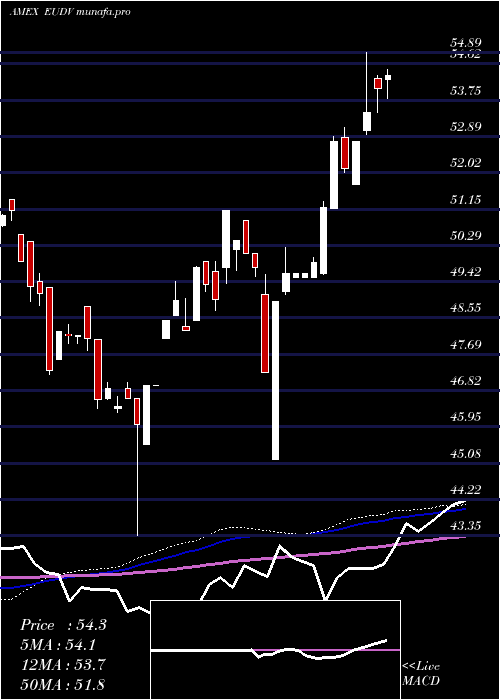500x700 pixels.
Task: Click the '50MA : 51.8' readout
Action: (63, 684)
